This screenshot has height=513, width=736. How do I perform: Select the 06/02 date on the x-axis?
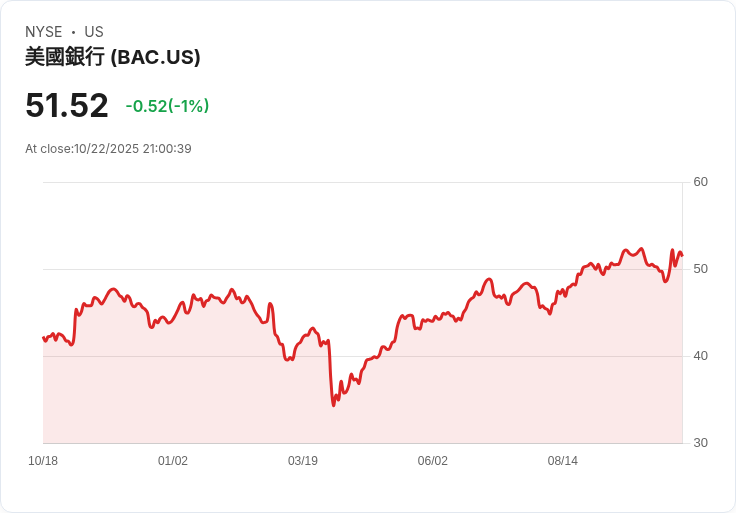point(433,461)
